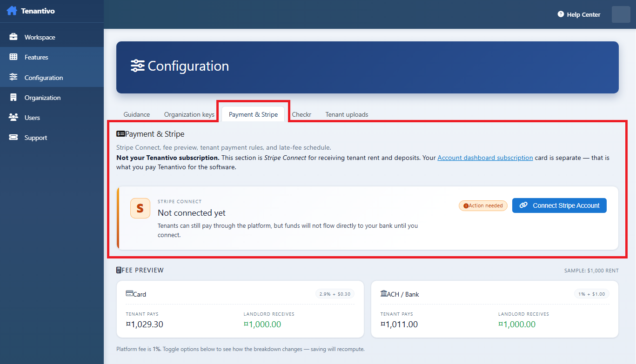Open Users in the sidebar
This screenshot has height=364, width=636.
pyautogui.click(x=52, y=118)
